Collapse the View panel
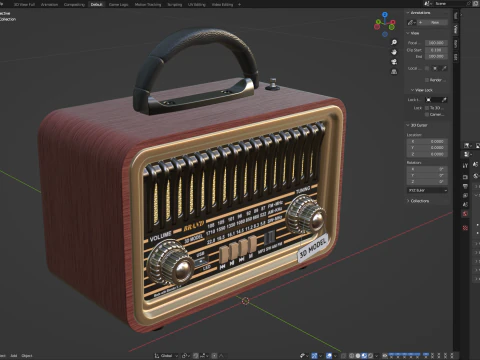This screenshot has height=360, width=480. pyautogui.click(x=408, y=33)
